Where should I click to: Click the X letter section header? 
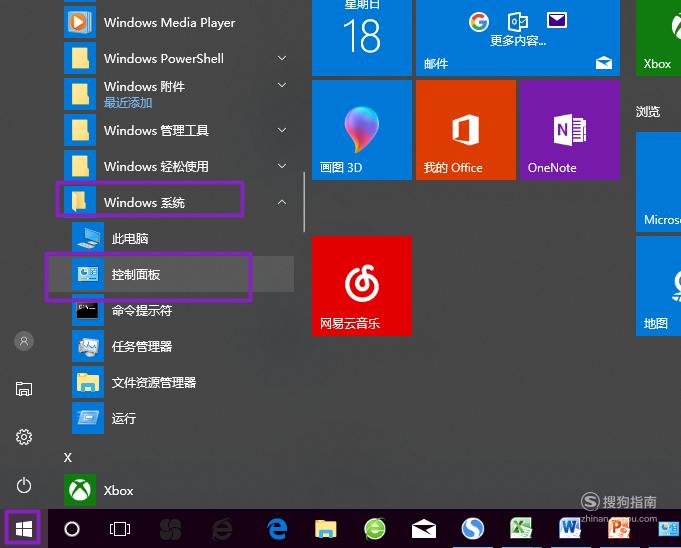point(68,457)
